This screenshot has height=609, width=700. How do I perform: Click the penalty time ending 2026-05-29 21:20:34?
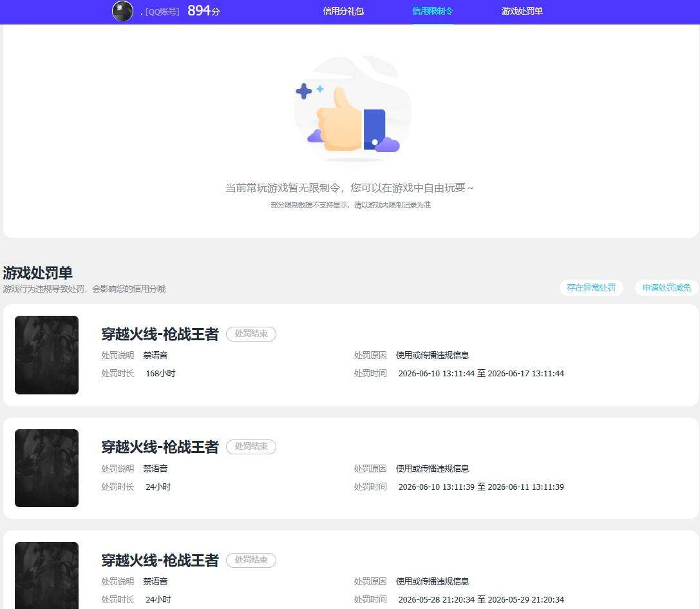click(x=481, y=599)
